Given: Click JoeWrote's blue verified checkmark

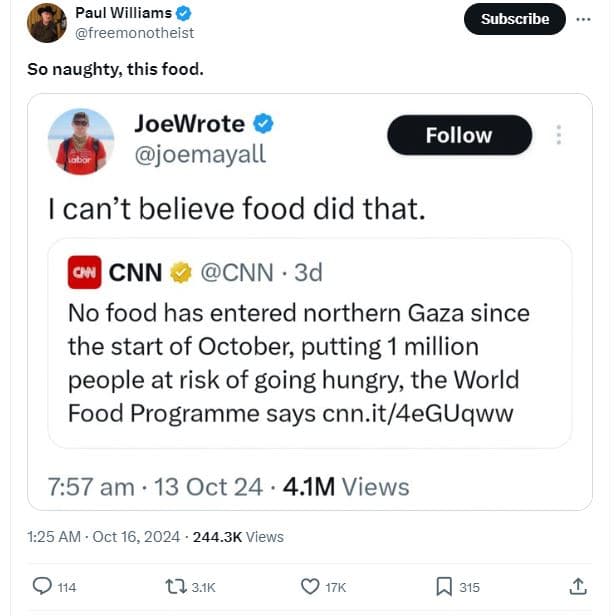Looking at the screenshot, I should click(263, 124).
